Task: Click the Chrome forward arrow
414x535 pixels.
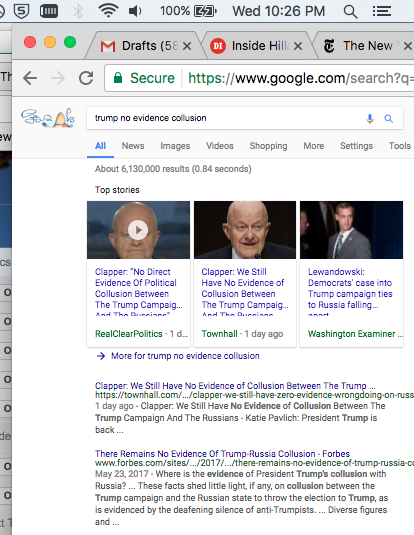Action: (x=58, y=78)
